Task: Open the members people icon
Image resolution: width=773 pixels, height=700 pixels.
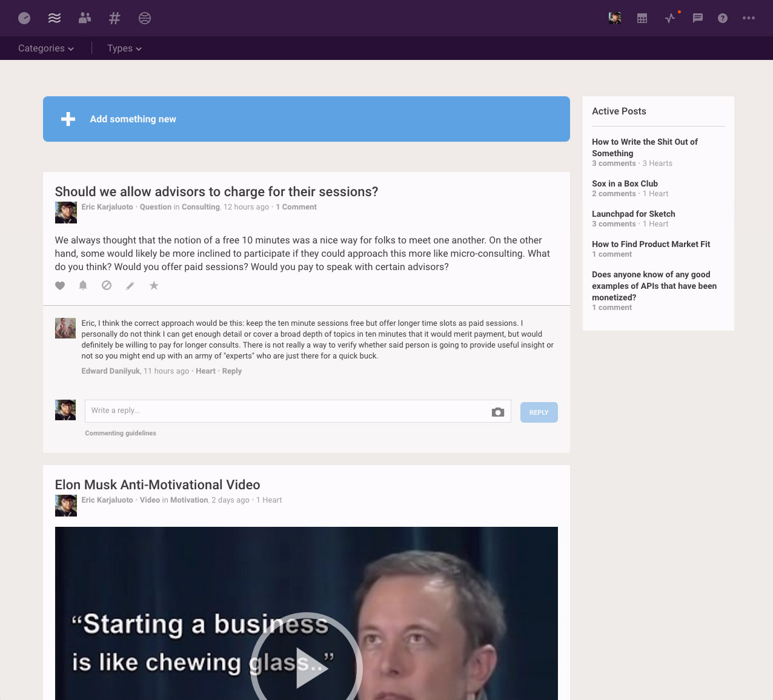Action: (x=85, y=18)
